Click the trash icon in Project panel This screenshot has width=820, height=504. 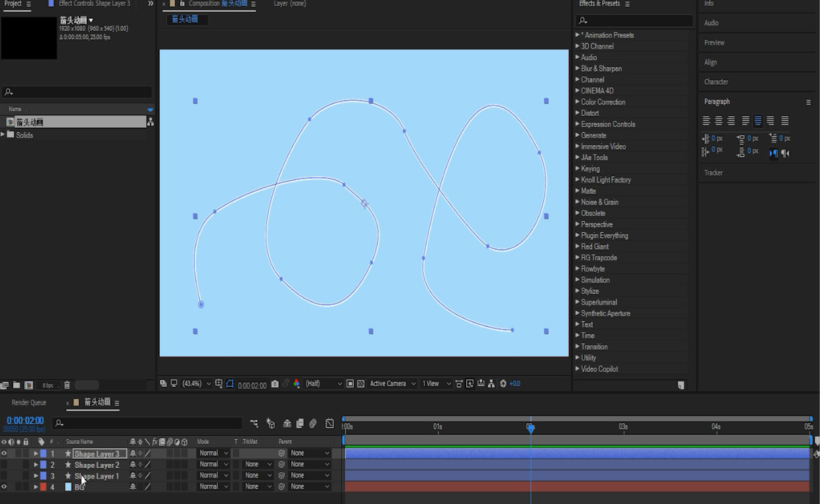[x=67, y=385]
